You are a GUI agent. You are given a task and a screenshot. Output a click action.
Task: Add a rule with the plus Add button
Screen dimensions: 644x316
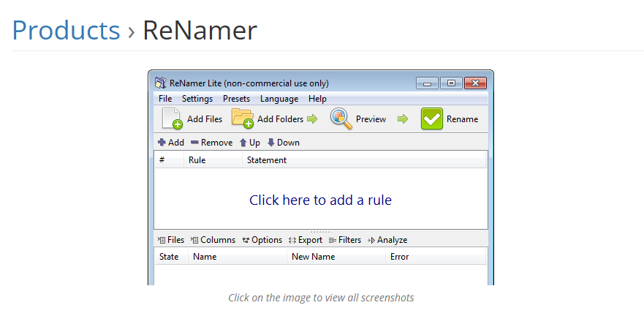[x=171, y=143]
